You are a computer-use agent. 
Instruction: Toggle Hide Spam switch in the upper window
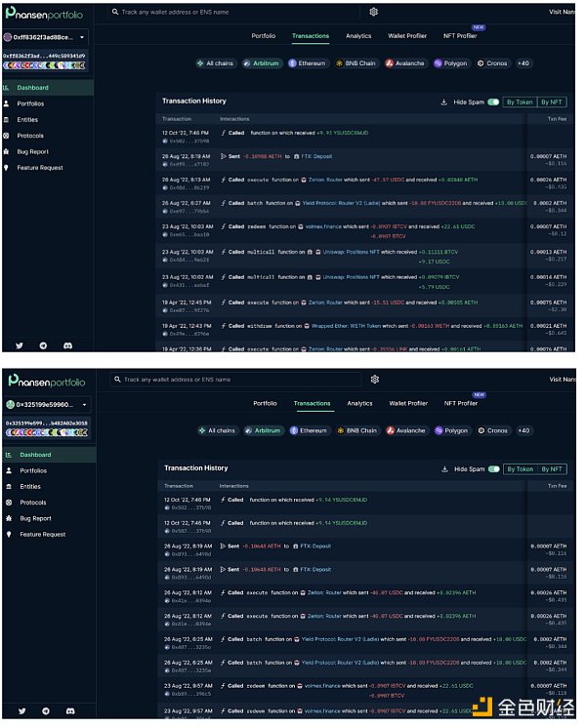[x=493, y=101]
